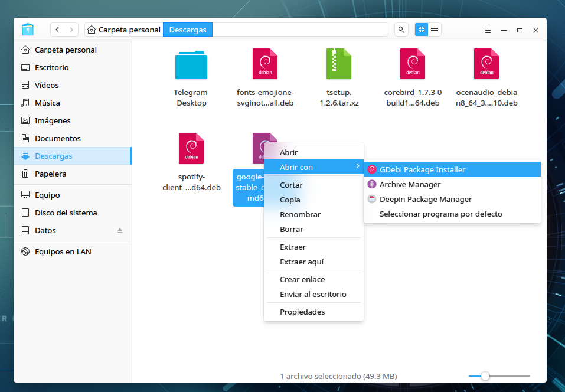
Task: Select the tsetup.1.2.6.tar.xz archive
Action: [339, 78]
